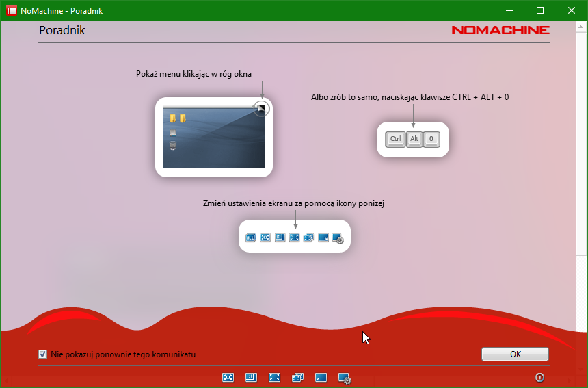
Task: Close the NoMachine Poradnik window
Action: click(x=571, y=10)
